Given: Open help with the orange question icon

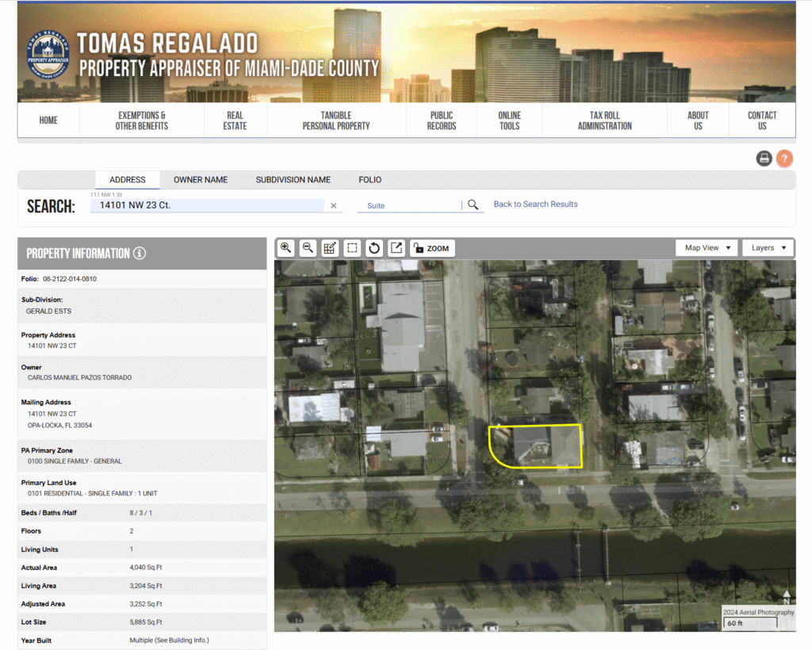Looking at the screenshot, I should (x=784, y=159).
